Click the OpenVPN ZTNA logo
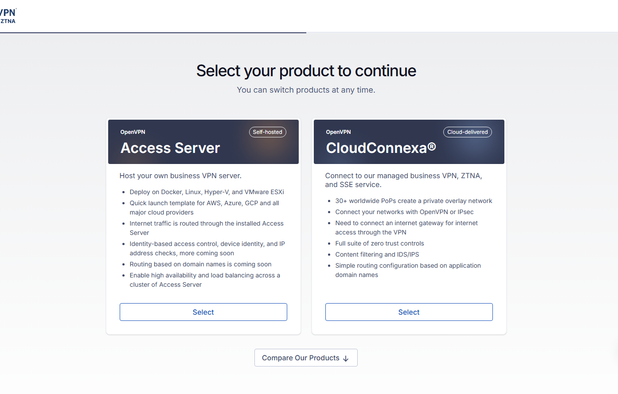 [x=8, y=16]
